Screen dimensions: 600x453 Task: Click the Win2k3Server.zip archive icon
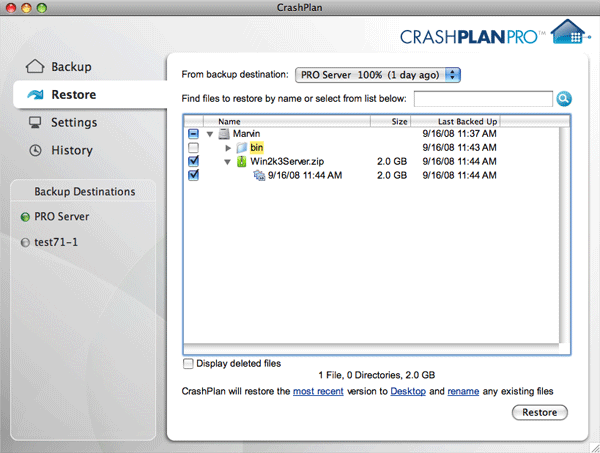[241, 161]
